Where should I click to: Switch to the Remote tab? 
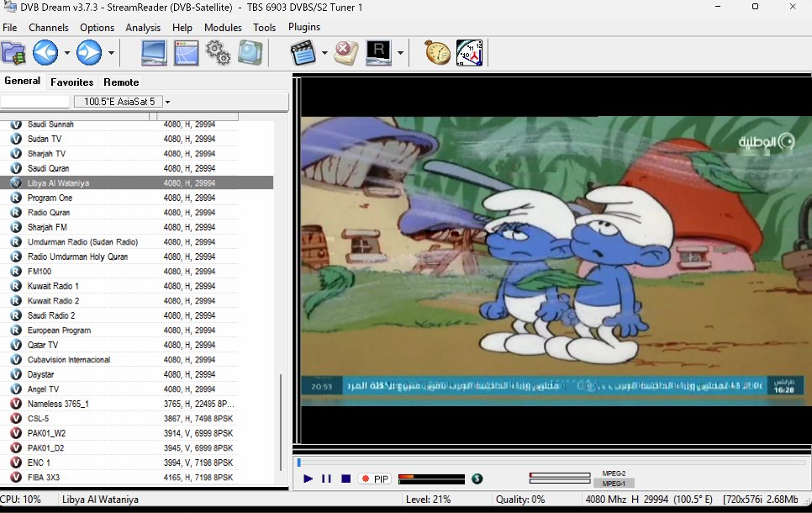pos(121,82)
